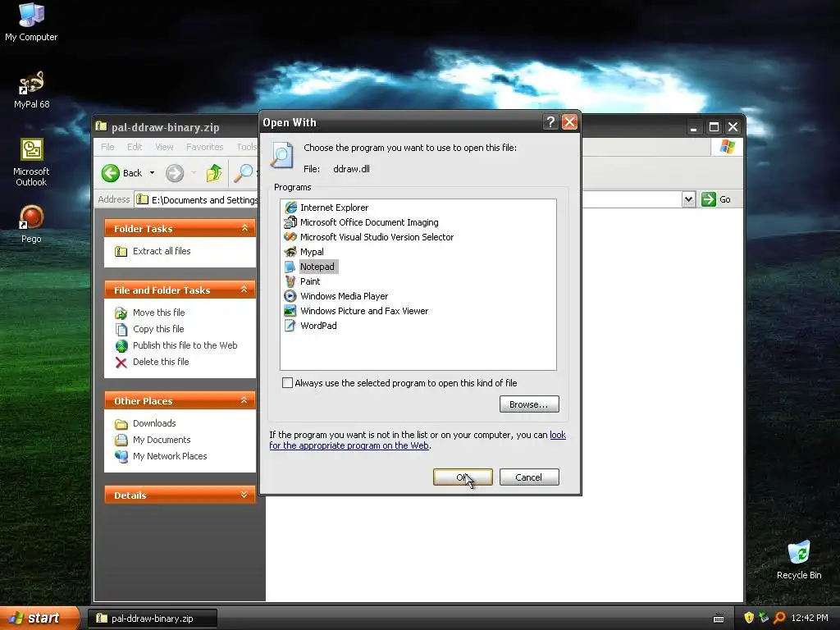Click pal-ddraw-binary.zip taskbar button
Image resolution: width=840 pixels, height=630 pixels.
152,619
